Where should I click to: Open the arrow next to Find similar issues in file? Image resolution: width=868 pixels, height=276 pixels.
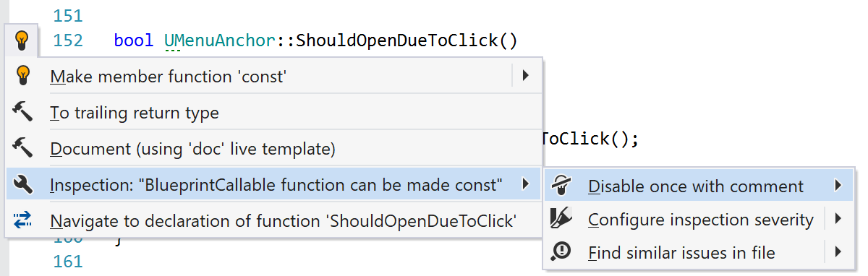(x=838, y=252)
